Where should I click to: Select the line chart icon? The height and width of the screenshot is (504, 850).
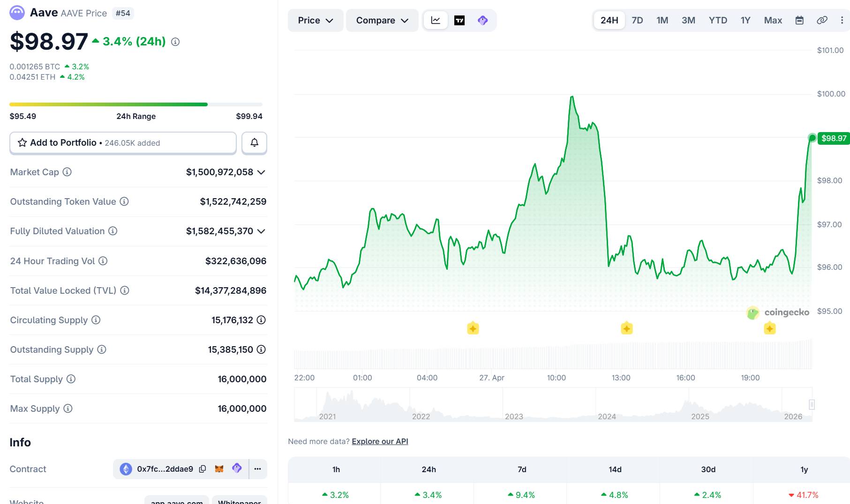click(x=435, y=20)
